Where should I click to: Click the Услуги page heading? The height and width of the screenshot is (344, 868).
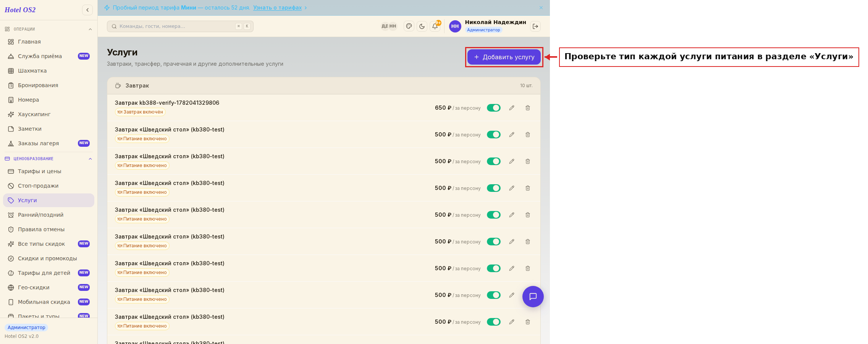122,52
